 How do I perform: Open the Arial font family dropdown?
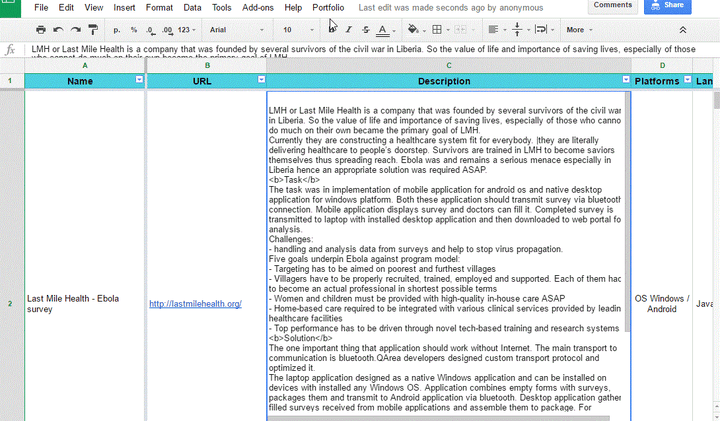(x=236, y=30)
